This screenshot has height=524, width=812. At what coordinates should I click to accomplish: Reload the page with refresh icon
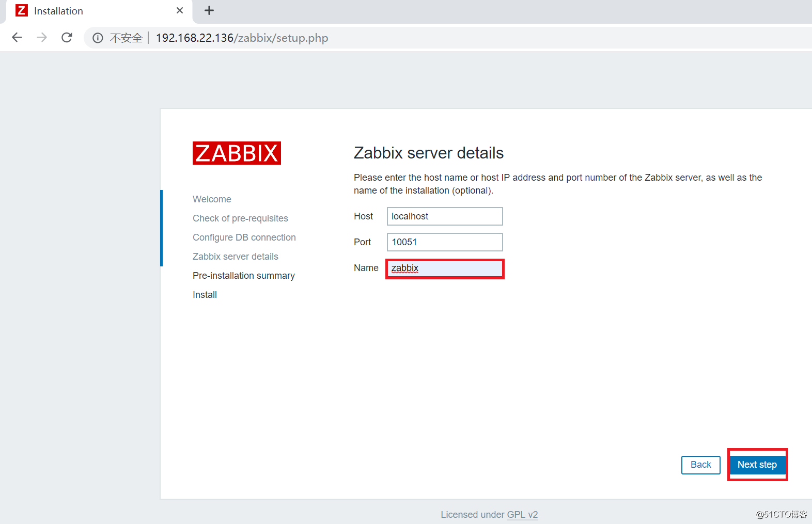click(67, 38)
